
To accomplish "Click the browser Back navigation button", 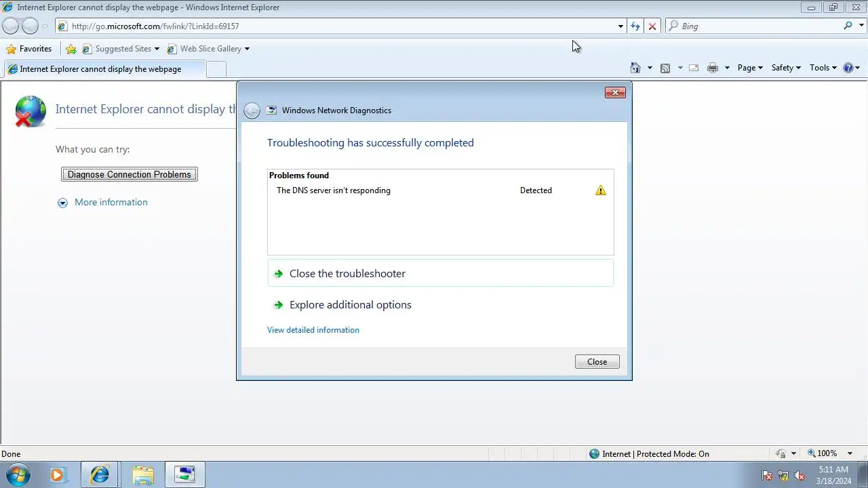I will [x=11, y=26].
